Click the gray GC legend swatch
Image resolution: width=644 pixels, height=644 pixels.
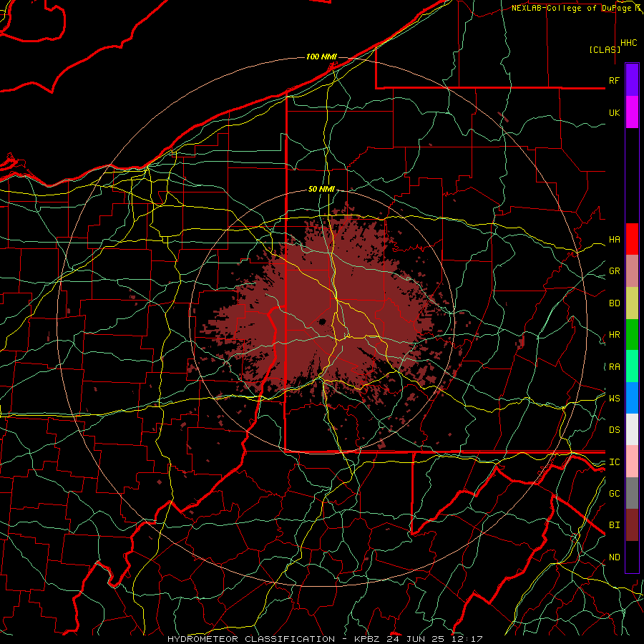[632, 493]
